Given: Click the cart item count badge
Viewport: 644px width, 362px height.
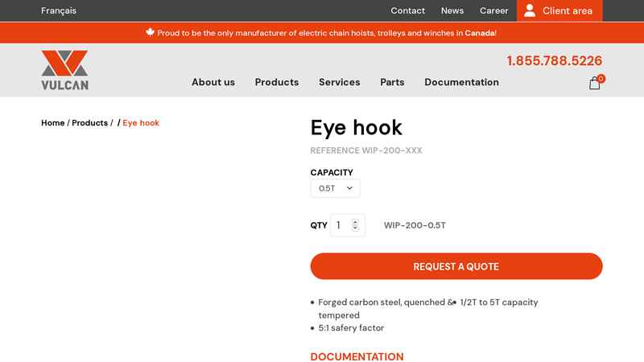Looking at the screenshot, I should click(x=601, y=79).
